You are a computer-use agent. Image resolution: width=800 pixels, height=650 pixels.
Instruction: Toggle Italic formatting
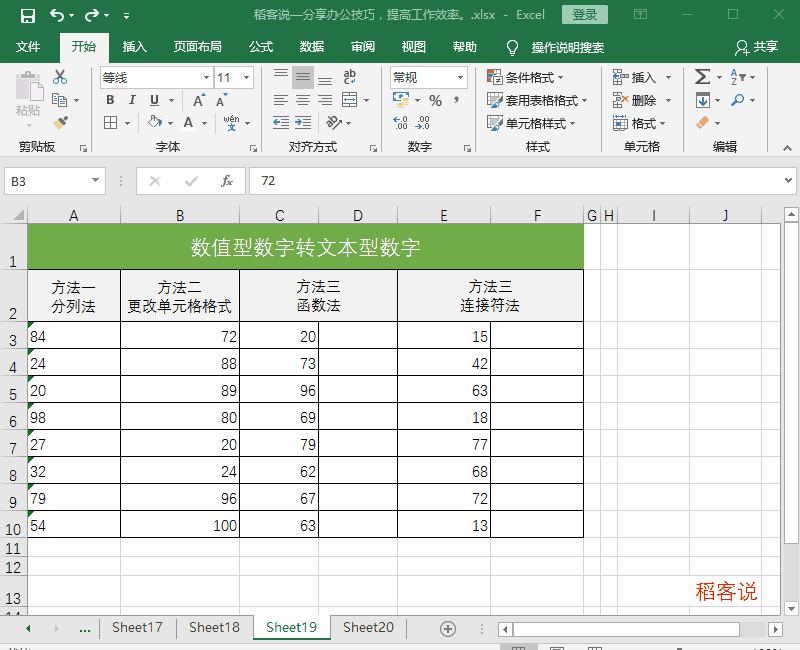click(x=132, y=100)
